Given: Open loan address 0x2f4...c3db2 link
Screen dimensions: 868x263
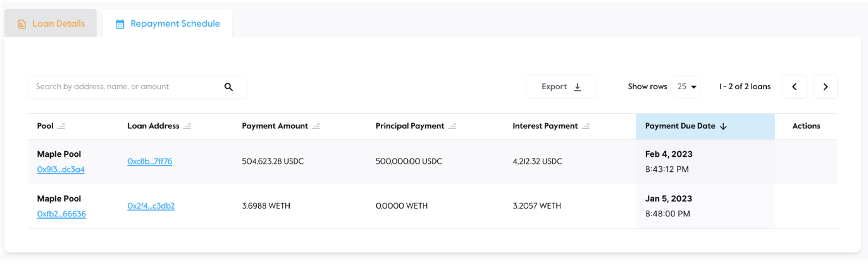Looking at the screenshot, I should tap(151, 205).
